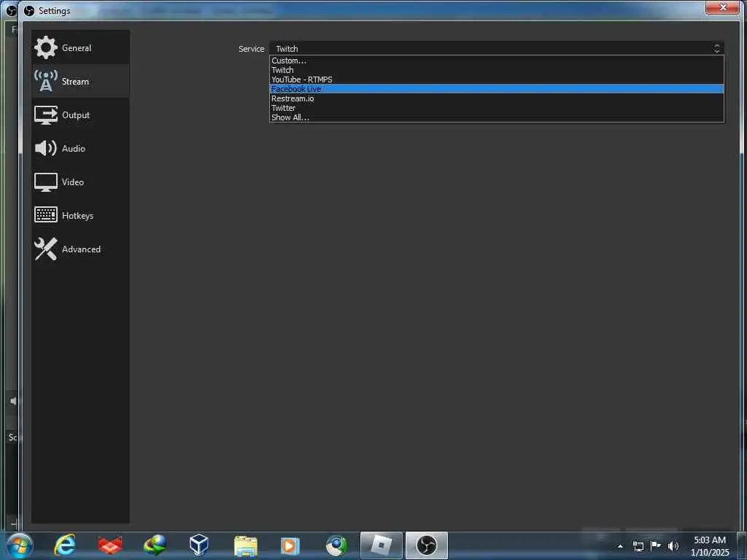Viewport: 747px width, 560px height.
Task: Open the Video monitor icon
Action: pos(46,182)
